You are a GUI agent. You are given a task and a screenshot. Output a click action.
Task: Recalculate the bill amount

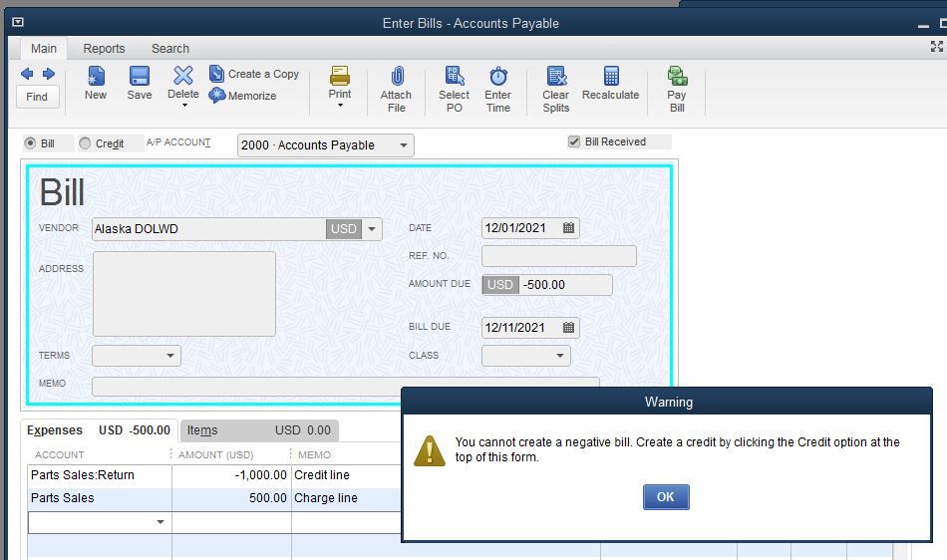611,84
